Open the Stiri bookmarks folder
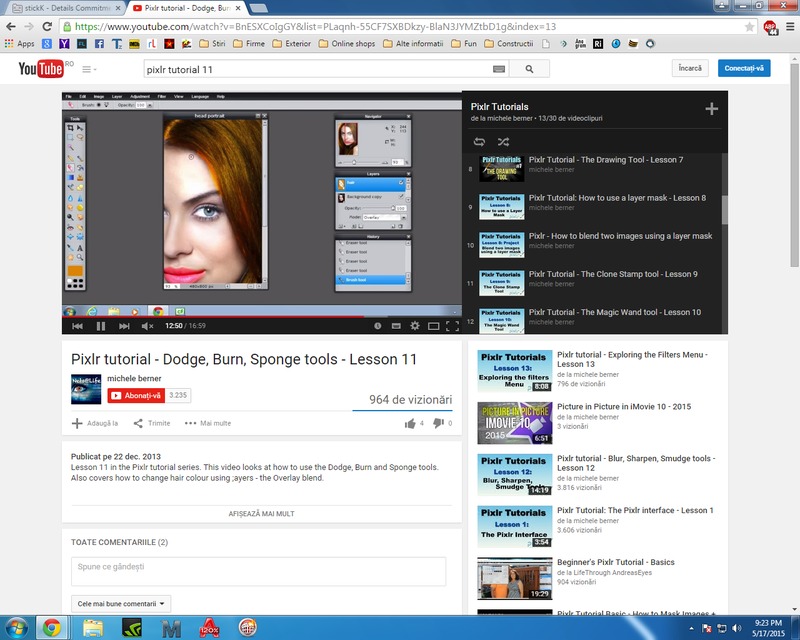This screenshot has height=640, width=800. (x=212, y=44)
